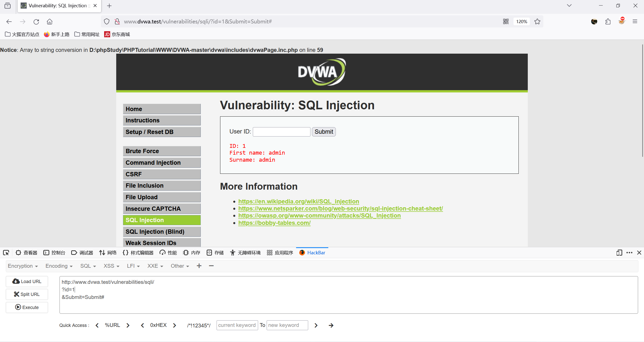Toggle responsive design mode icon
This screenshot has width=644, height=342.
[619, 253]
